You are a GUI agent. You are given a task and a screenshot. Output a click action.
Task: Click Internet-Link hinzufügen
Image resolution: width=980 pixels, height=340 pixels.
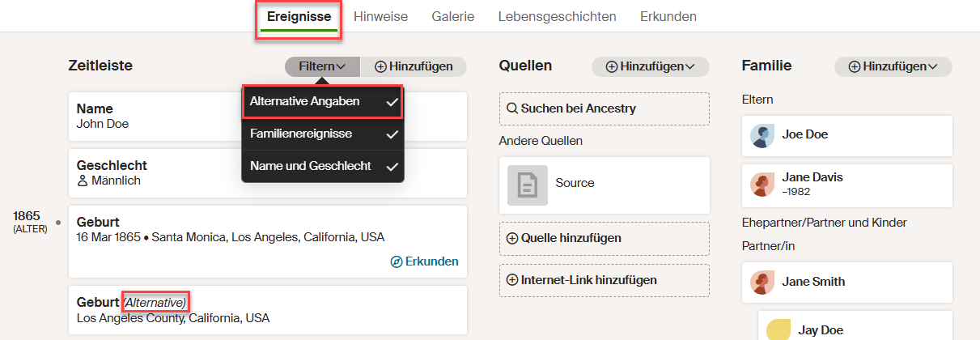(x=604, y=280)
